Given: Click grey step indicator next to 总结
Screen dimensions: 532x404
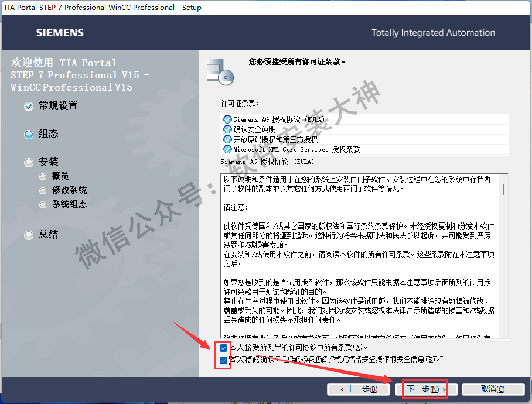Looking at the screenshot, I should (x=29, y=235).
